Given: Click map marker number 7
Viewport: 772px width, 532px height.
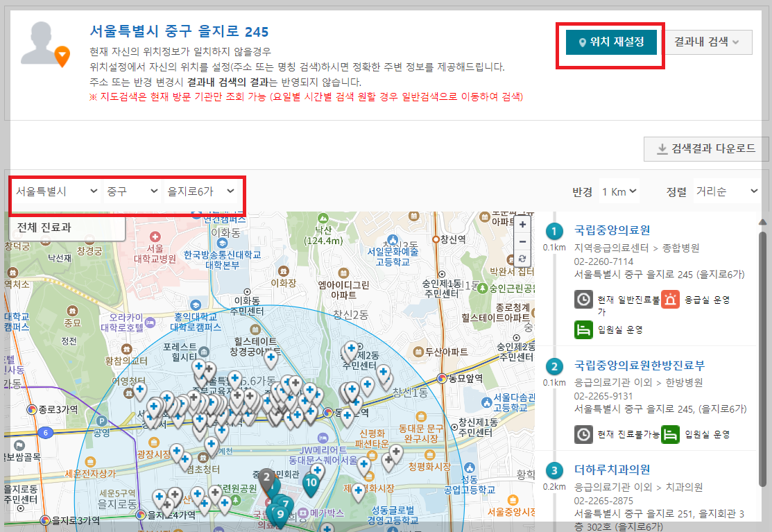Looking at the screenshot, I should [286, 504].
